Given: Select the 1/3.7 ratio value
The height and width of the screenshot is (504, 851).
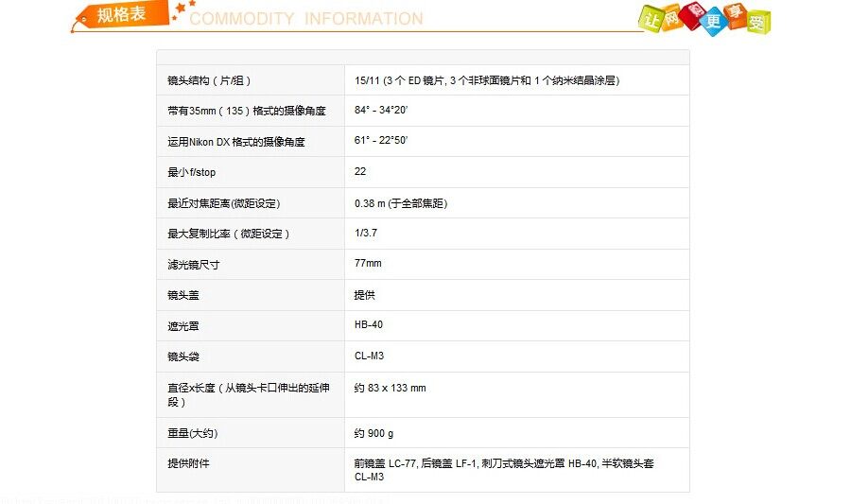Looking at the screenshot, I should [x=366, y=233].
